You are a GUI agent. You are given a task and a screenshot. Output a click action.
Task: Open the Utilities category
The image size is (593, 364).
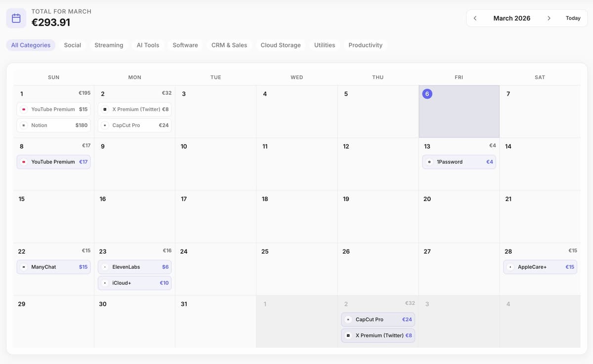pos(325,45)
